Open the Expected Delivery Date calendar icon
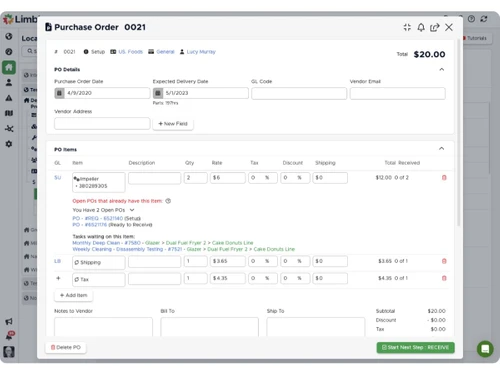500x375 pixels. click(x=158, y=93)
